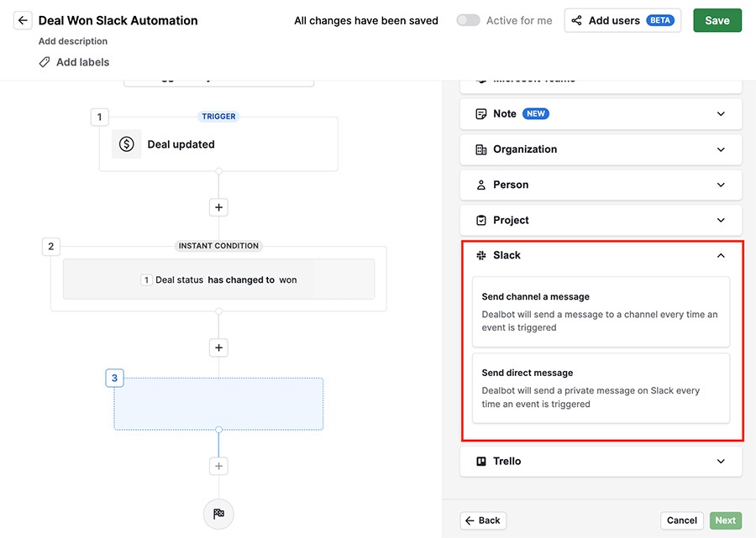Click the Add labels tag icon
756x538 pixels.
pyautogui.click(x=45, y=62)
